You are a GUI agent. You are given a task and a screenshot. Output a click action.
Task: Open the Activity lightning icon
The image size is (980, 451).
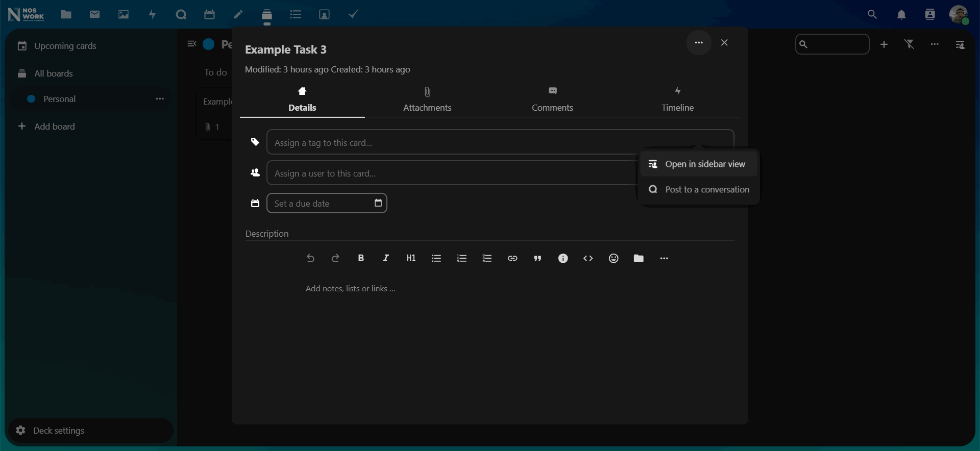tap(152, 14)
